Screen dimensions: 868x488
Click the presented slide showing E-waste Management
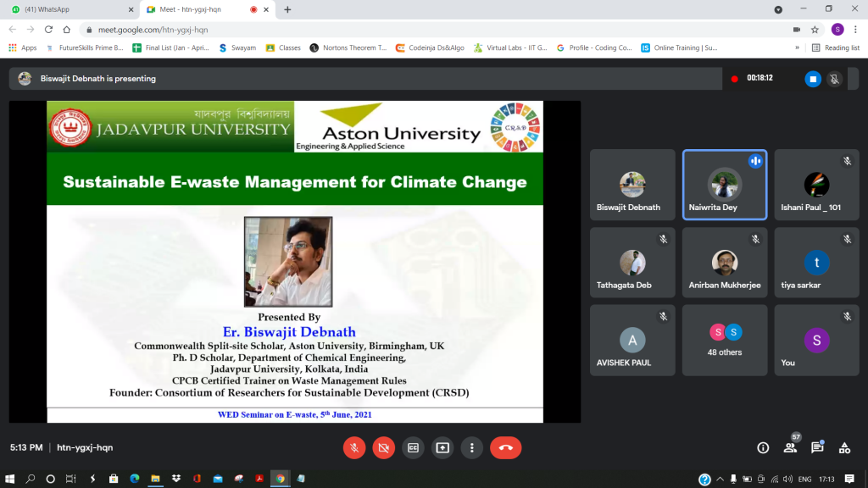295,262
